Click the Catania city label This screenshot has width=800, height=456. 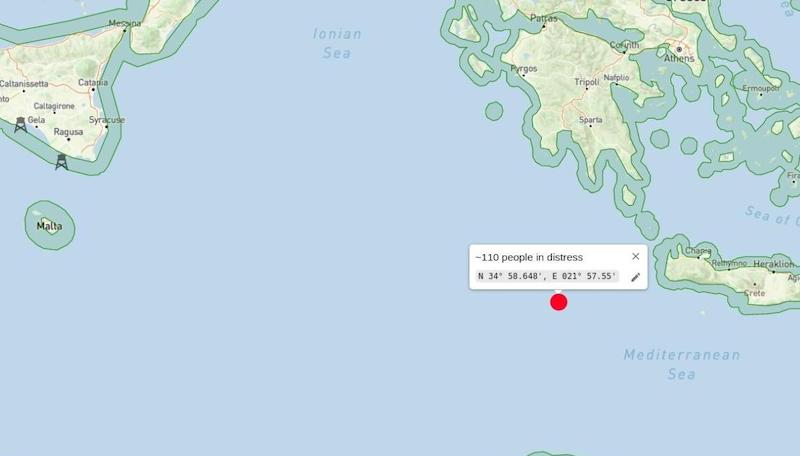click(93, 83)
